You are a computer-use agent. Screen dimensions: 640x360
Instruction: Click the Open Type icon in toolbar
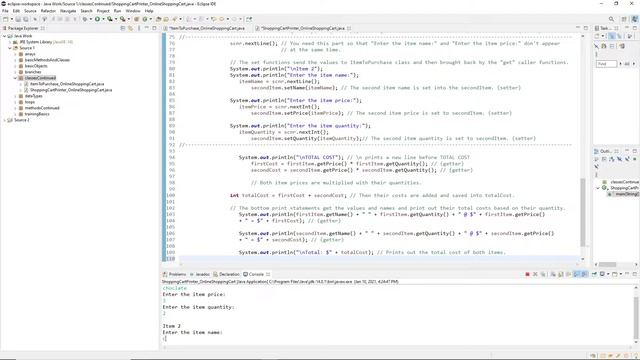158,19
